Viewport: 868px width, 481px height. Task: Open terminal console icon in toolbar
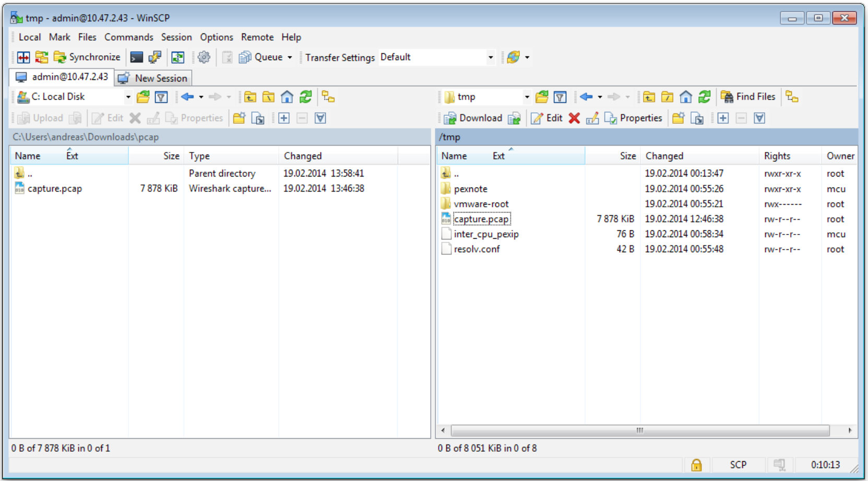click(x=137, y=57)
